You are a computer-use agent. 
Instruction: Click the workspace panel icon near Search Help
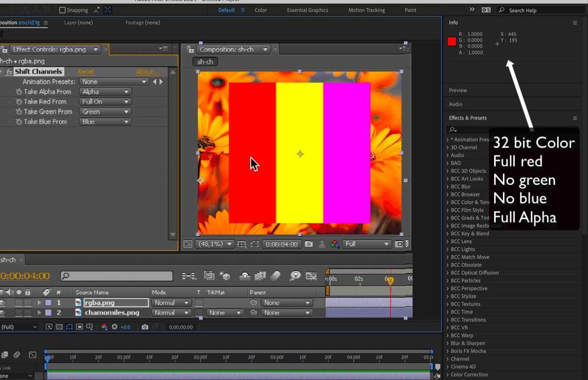tap(486, 10)
